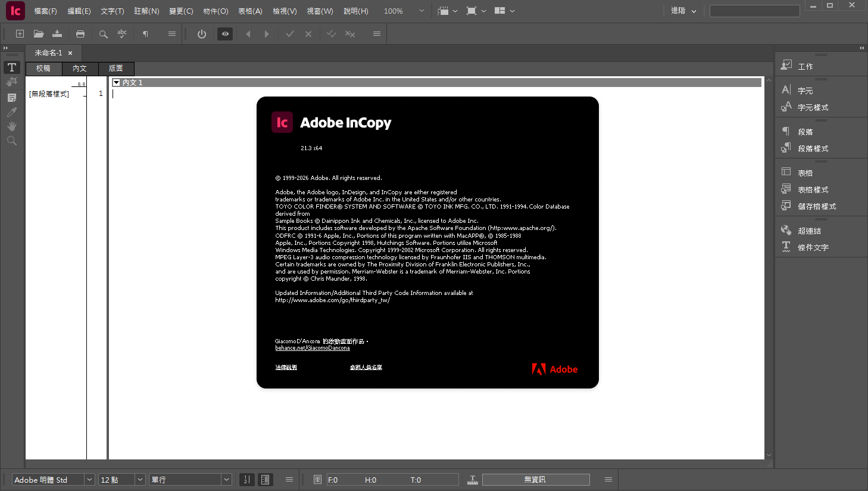Open the 註解(N) menu

coord(146,11)
